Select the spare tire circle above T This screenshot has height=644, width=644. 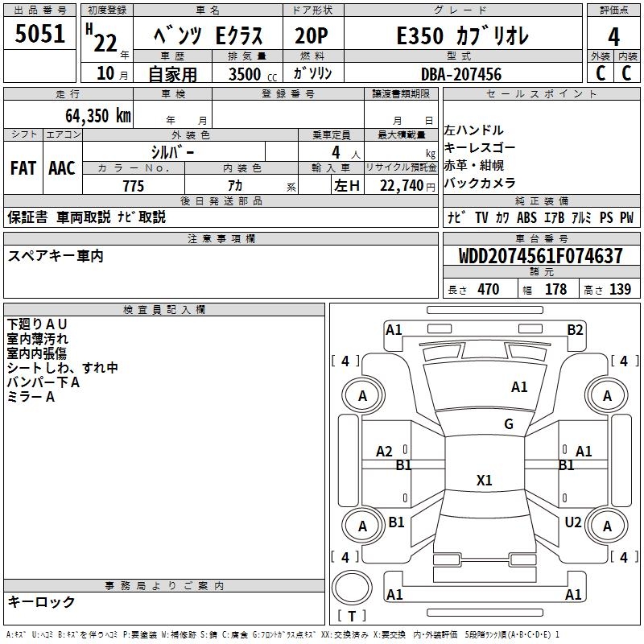click(x=352, y=588)
